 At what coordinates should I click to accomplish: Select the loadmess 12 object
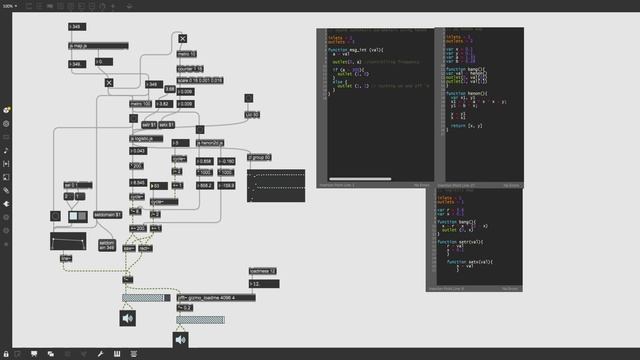262,271
